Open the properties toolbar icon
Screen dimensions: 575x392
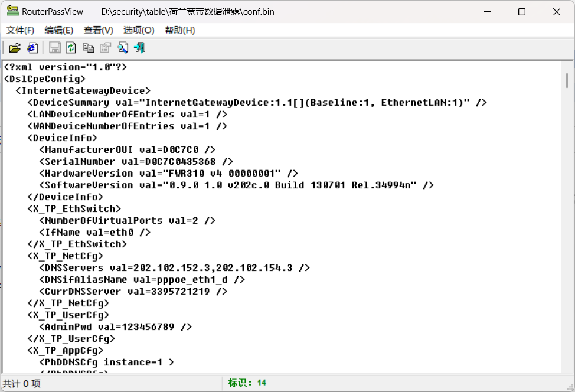[x=106, y=48]
